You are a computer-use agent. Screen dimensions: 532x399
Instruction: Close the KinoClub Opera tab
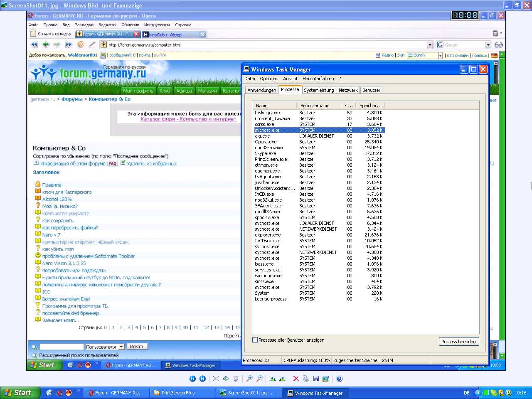coord(202,34)
